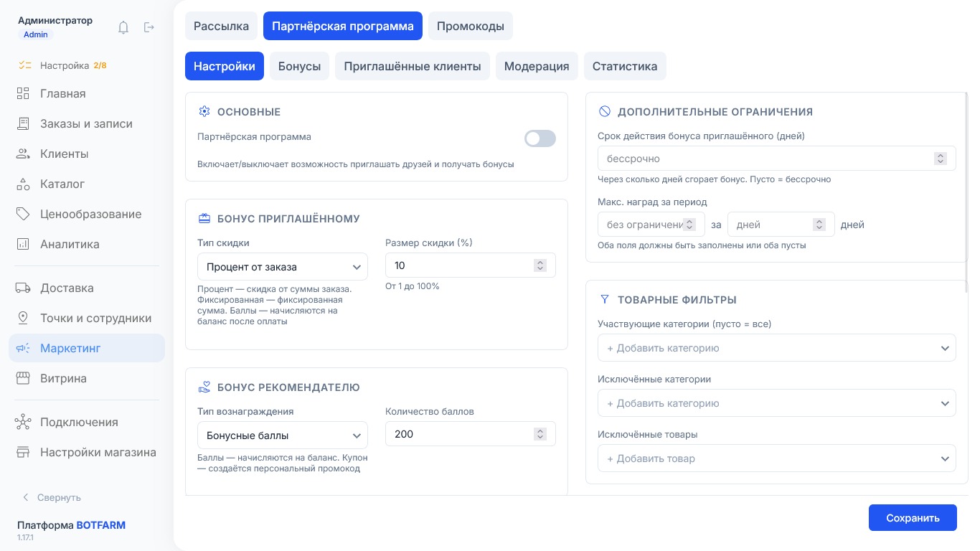Click the gift icon beside БОНУС ПРИГЛАШЁННОМУ

204,218
